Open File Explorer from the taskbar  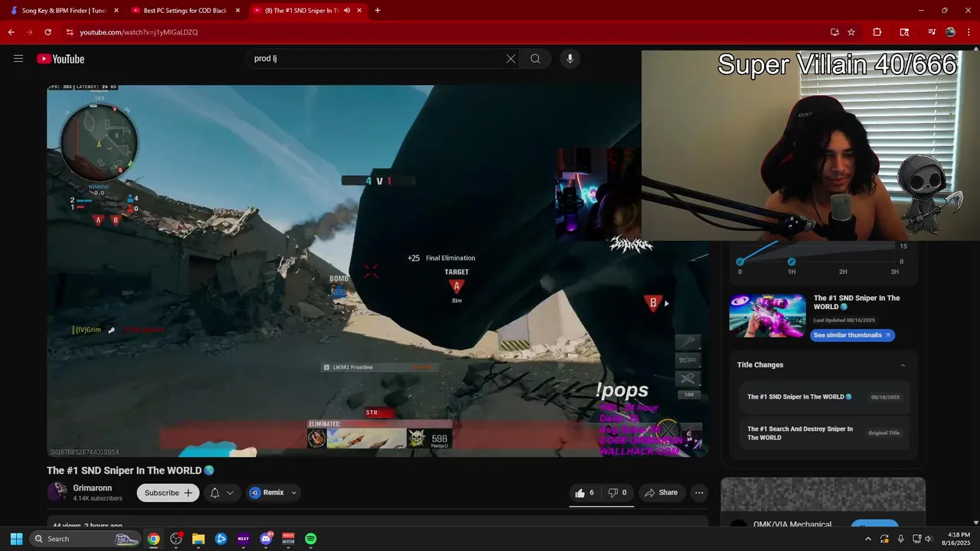198,539
